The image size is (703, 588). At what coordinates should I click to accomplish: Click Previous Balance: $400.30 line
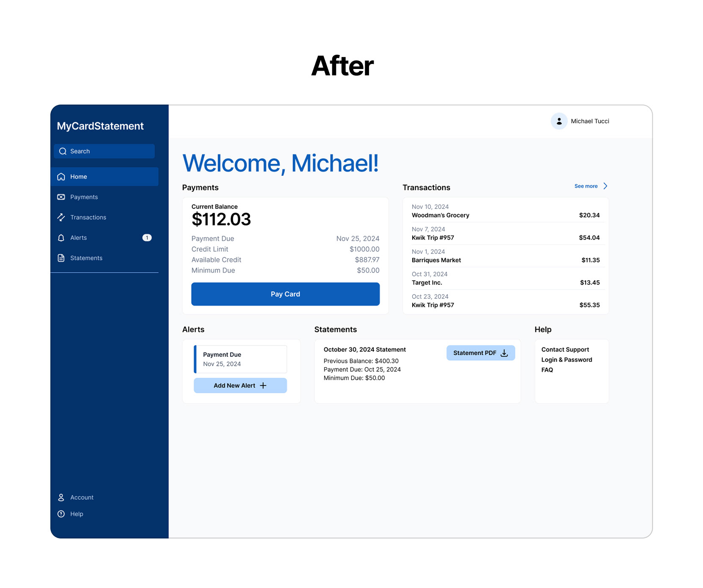(361, 361)
